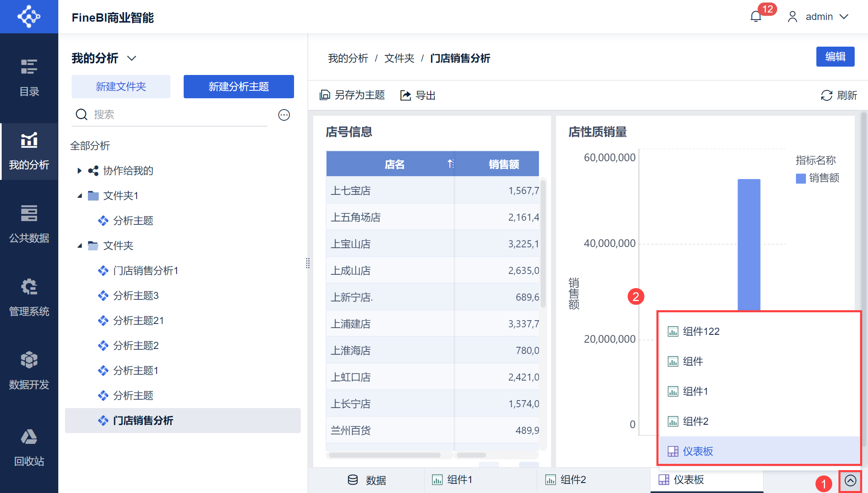Screen dimensions: 868x493
Task: Collapse the 文件夹1 folder
Action: [79, 196]
